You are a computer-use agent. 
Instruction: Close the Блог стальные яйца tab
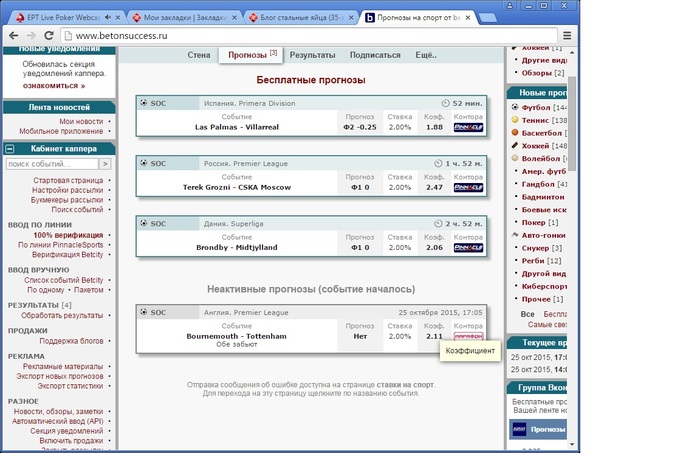tap(351, 17)
